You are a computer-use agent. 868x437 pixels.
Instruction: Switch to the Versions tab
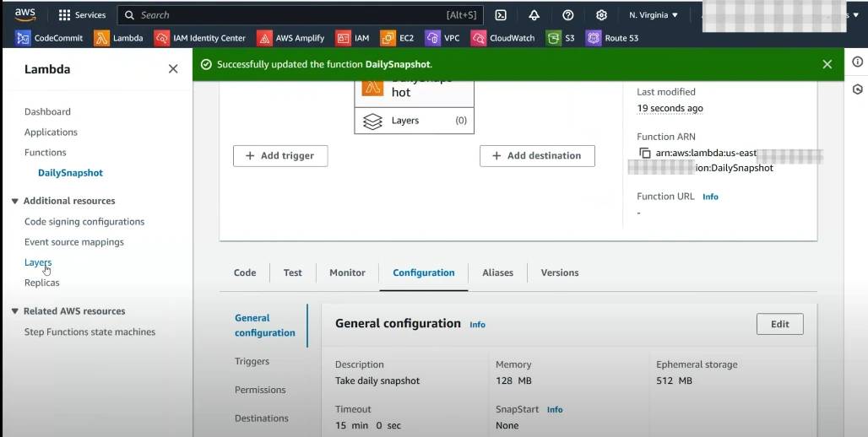[559, 272]
